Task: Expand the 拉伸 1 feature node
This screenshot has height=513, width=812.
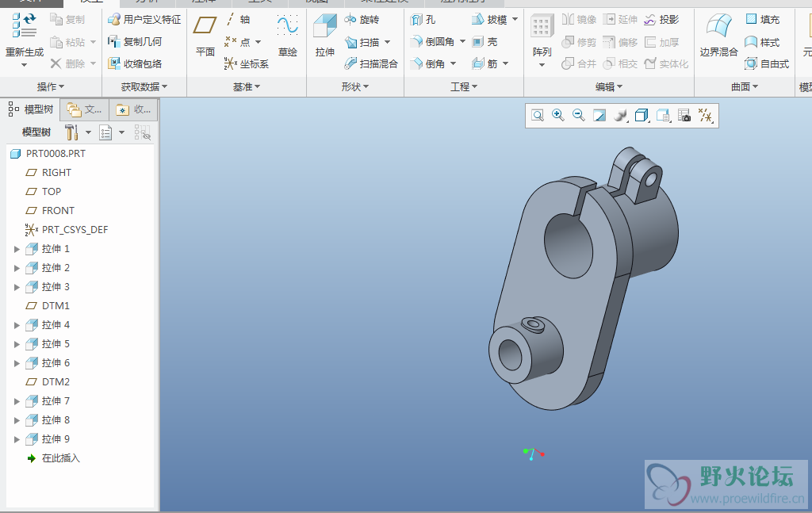Action: 17,249
